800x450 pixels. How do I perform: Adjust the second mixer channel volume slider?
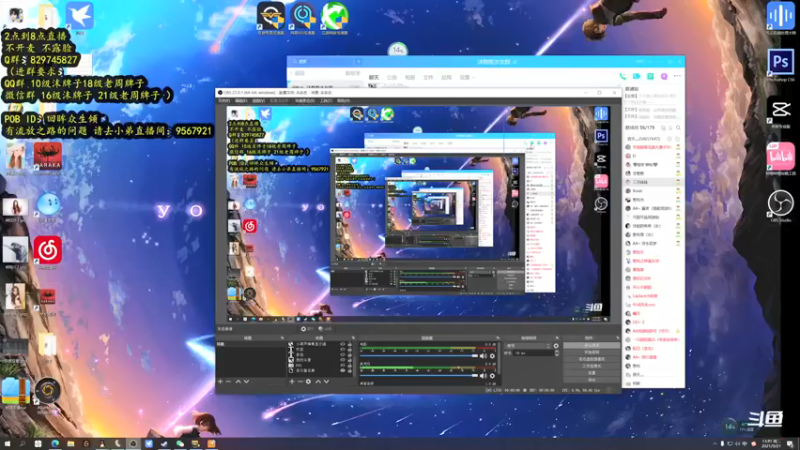click(x=419, y=376)
